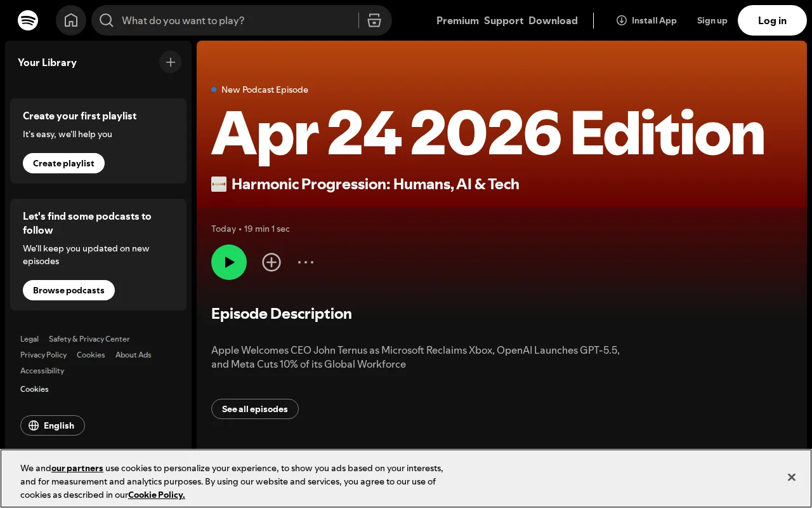This screenshot has height=508, width=812.
Task: Click the white Cookies link above English
Action: click(34, 389)
